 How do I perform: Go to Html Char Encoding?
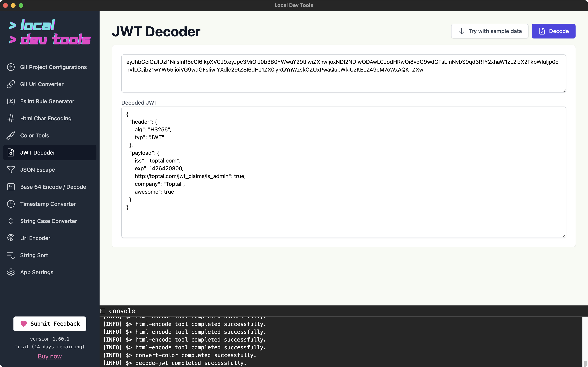(x=50, y=118)
